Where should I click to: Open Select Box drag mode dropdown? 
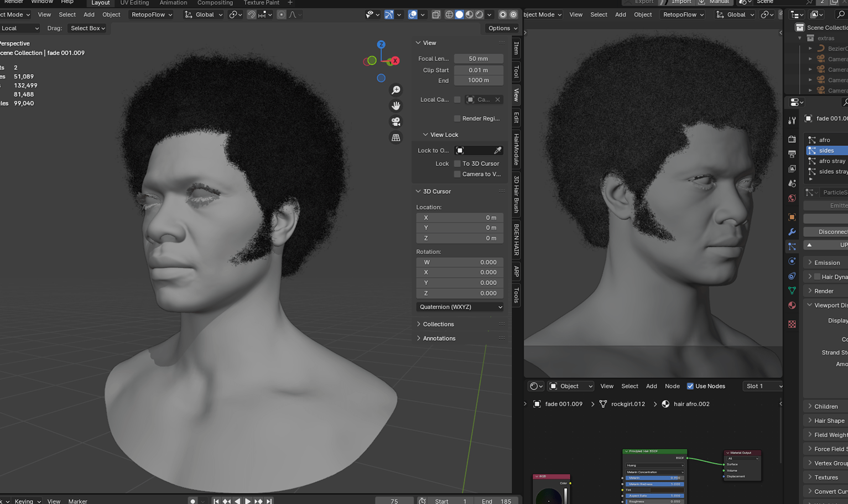coord(87,28)
